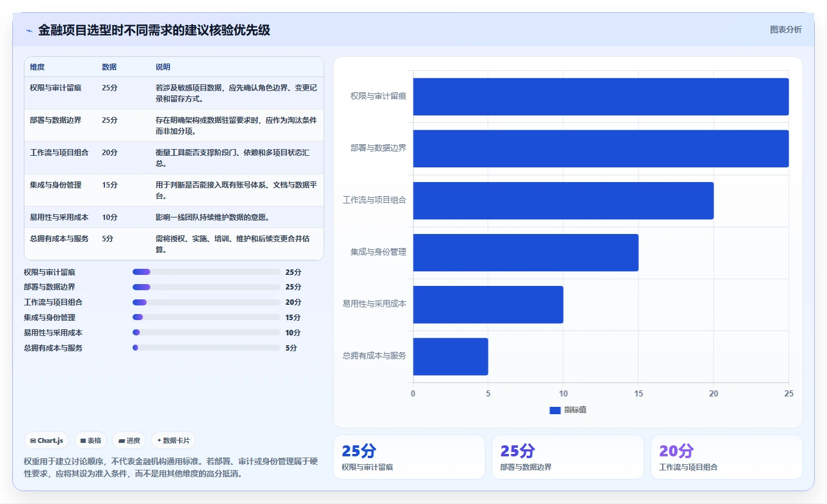Click the 指标值 legend label

click(575, 411)
